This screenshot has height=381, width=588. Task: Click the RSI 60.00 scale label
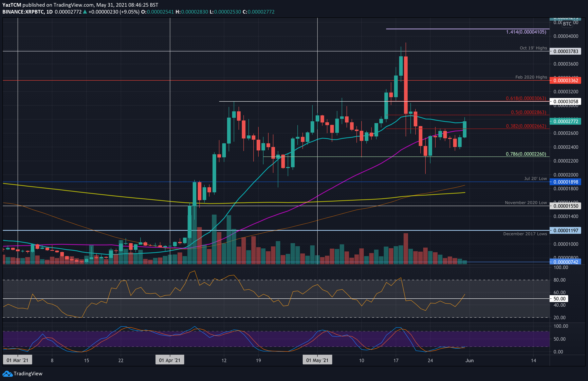pyautogui.click(x=559, y=292)
